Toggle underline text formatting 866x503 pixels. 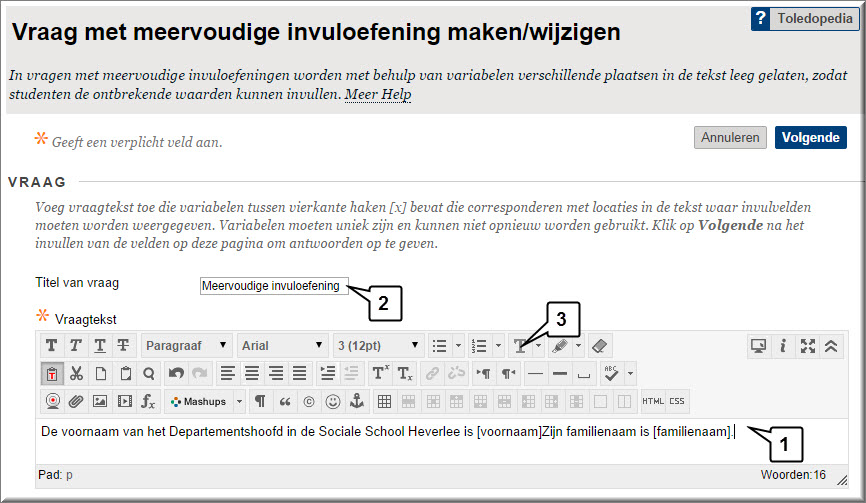coord(99,346)
